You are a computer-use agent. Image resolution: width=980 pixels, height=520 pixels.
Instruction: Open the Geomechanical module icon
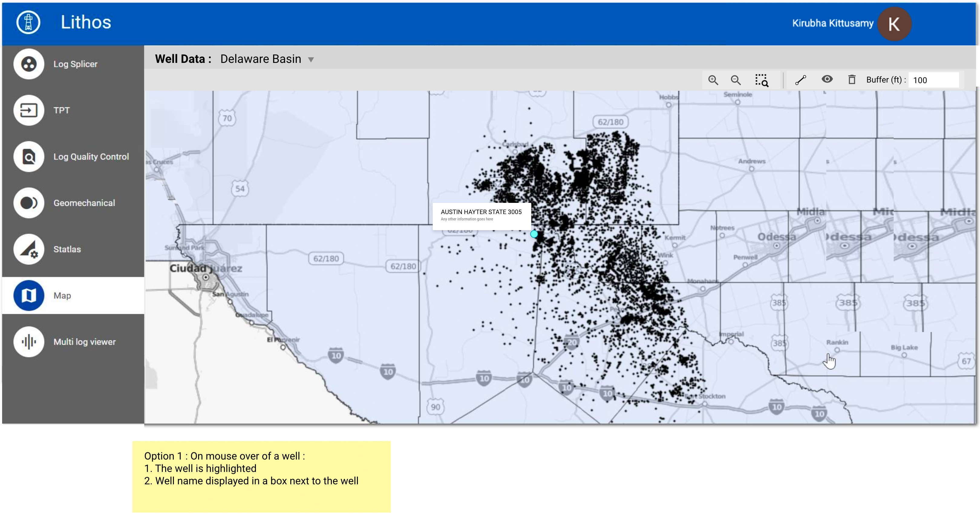[x=28, y=203]
